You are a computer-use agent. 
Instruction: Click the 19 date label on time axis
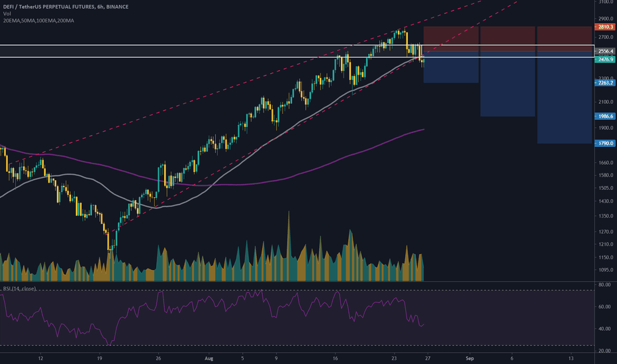pos(99,359)
